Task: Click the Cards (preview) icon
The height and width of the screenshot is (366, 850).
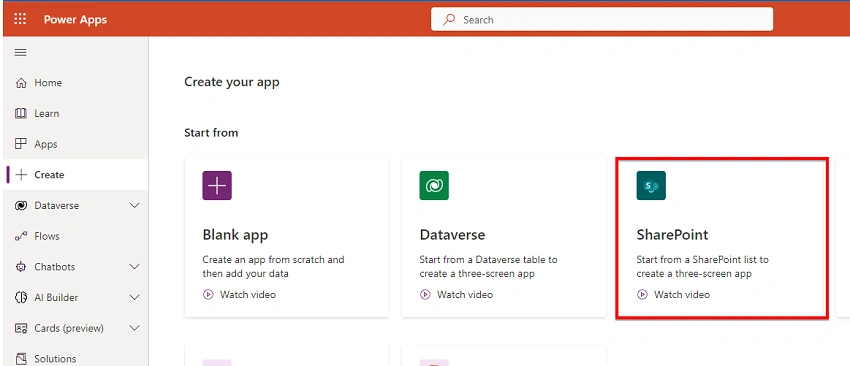Action: click(x=21, y=328)
